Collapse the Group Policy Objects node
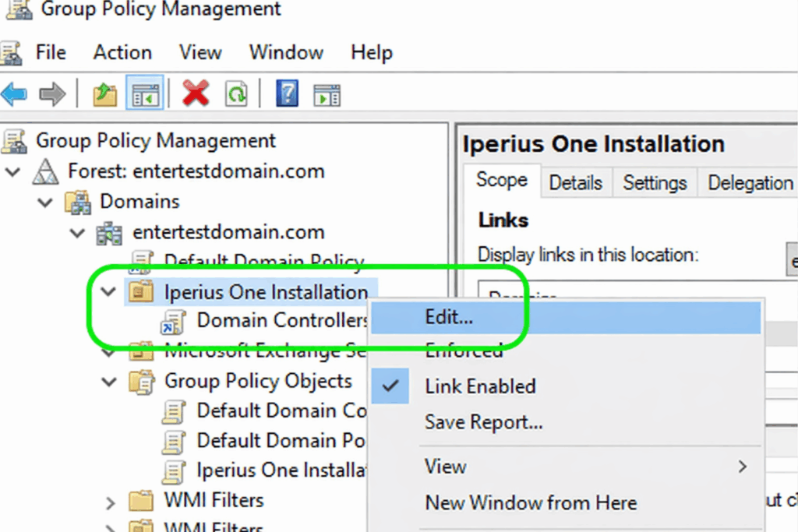Viewport: 798px width, 532px height. [x=110, y=382]
